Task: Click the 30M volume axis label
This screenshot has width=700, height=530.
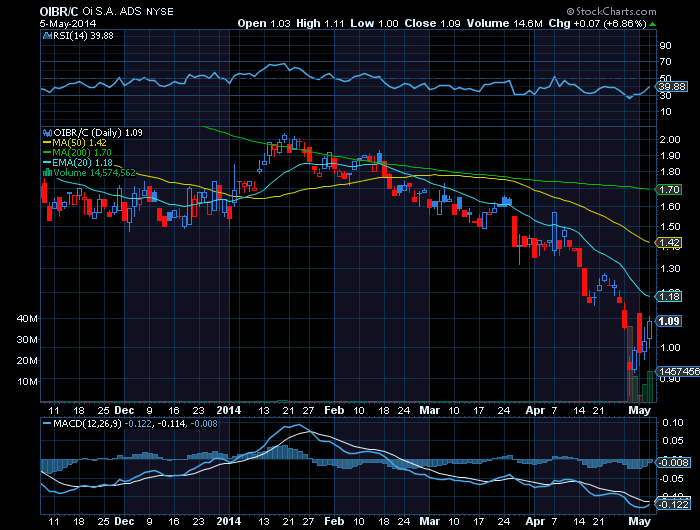Action: coord(27,340)
